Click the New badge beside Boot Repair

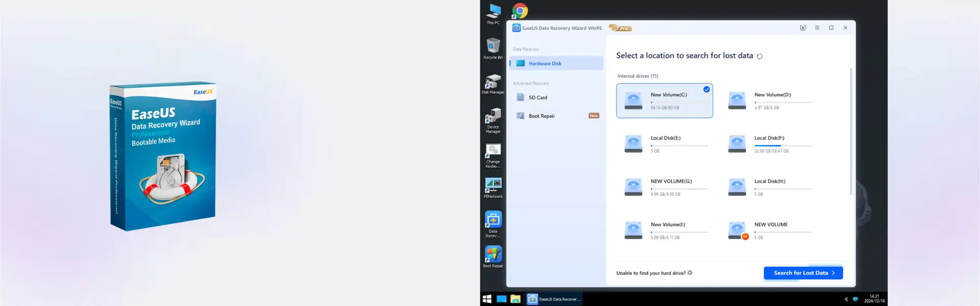point(594,116)
